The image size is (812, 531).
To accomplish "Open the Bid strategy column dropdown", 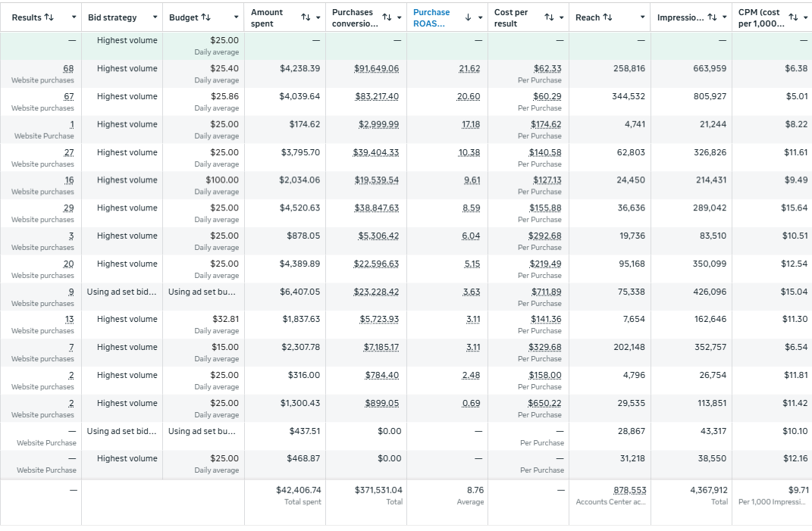I will pos(156,17).
